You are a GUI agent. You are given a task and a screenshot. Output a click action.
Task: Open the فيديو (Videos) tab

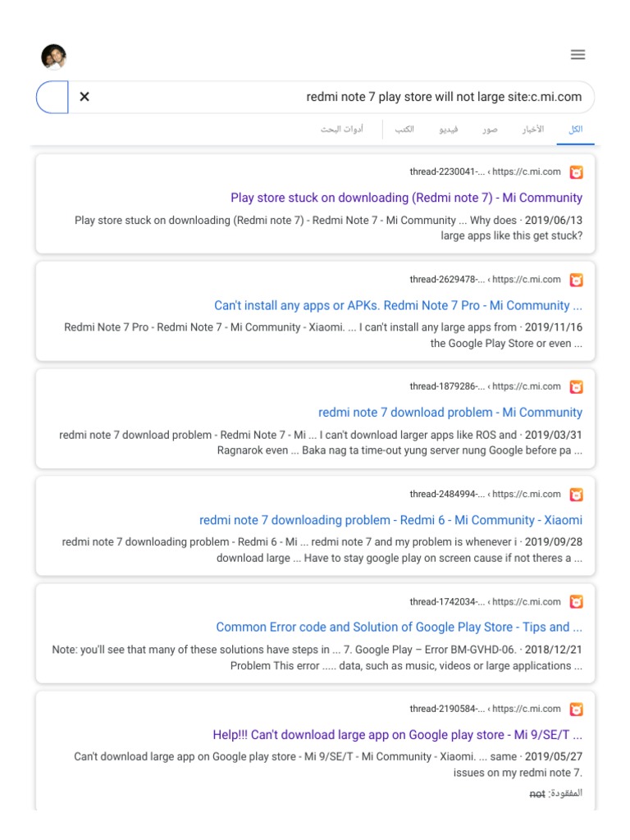449,130
